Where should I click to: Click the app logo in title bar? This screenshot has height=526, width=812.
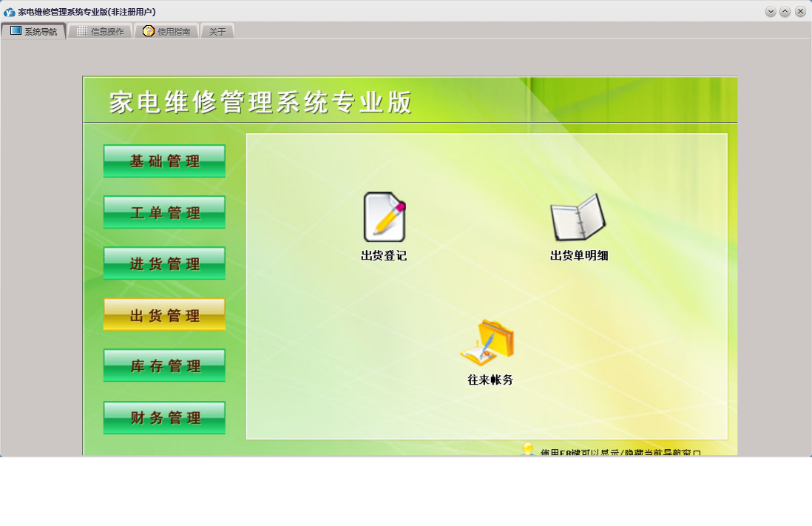[x=10, y=12]
